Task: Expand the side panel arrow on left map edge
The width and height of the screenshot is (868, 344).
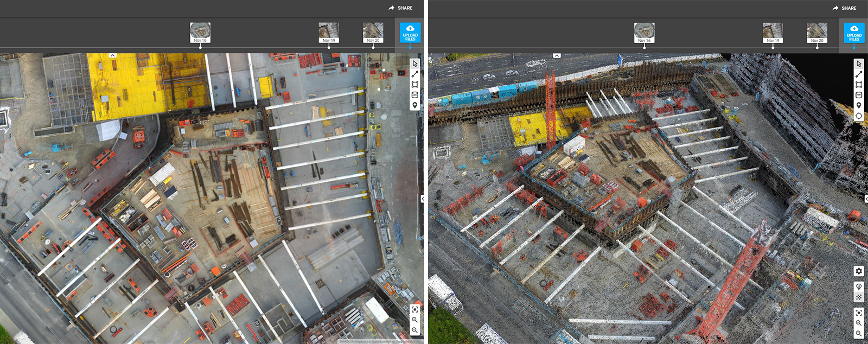Action: coord(423,199)
